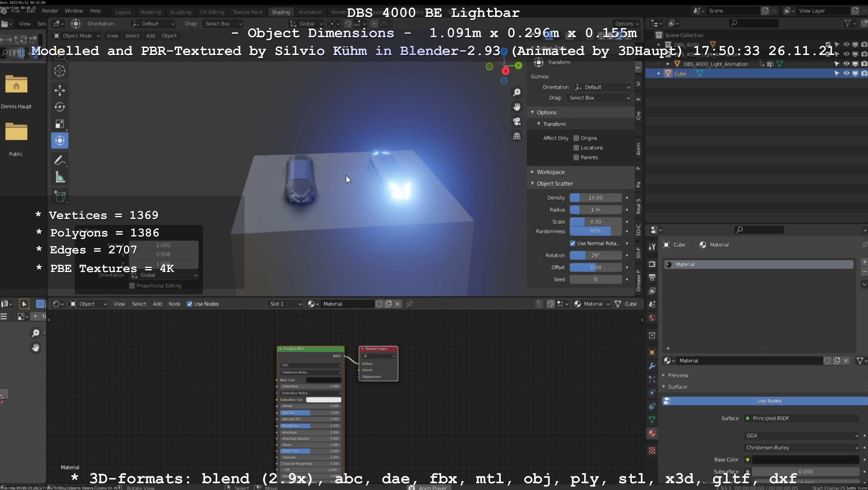The height and width of the screenshot is (490, 868).
Task: Switch to the Texture Paint workspace tab
Action: coord(248,12)
